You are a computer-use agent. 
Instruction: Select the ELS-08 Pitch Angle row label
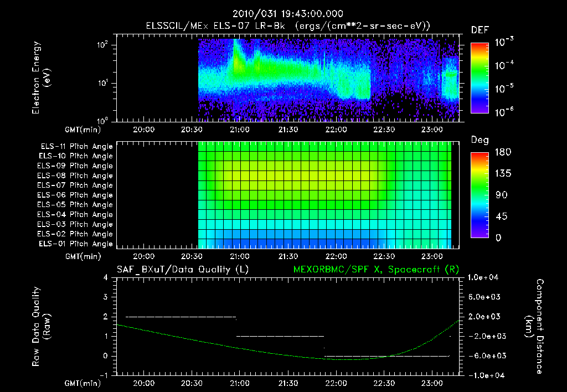[x=75, y=176]
